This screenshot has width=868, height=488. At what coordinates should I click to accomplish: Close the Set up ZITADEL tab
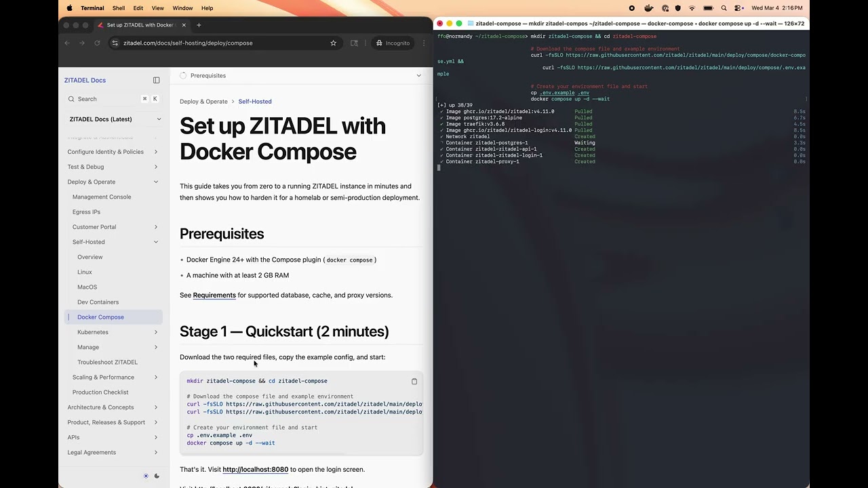pos(184,25)
